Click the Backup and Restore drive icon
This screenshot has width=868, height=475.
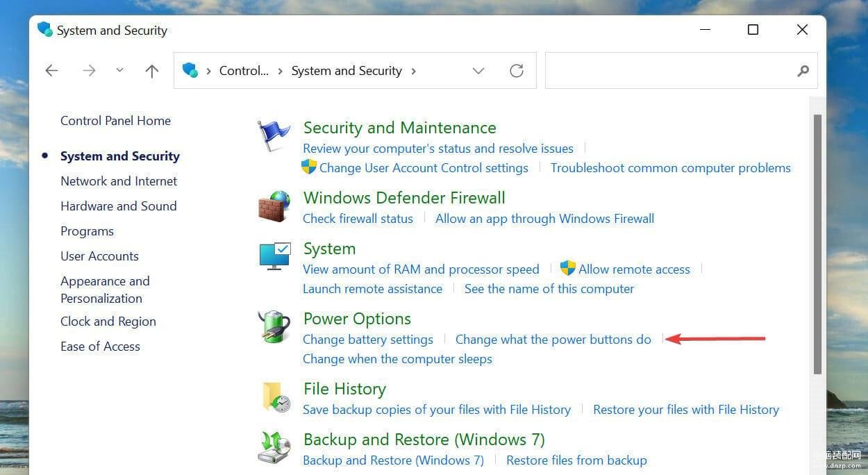pyautogui.click(x=274, y=447)
